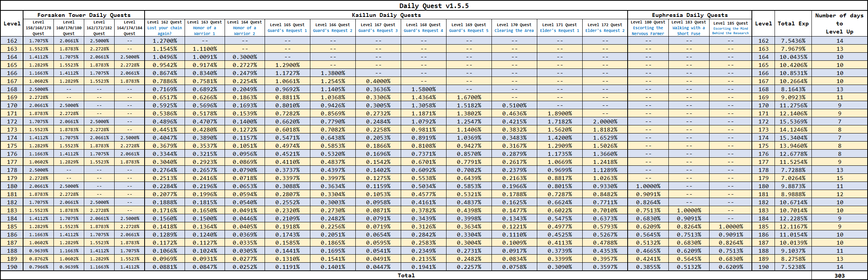Click the "0.9542%" cell in the level 165 row
868x280 pixels.
pyautogui.click(x=165, y=65)
